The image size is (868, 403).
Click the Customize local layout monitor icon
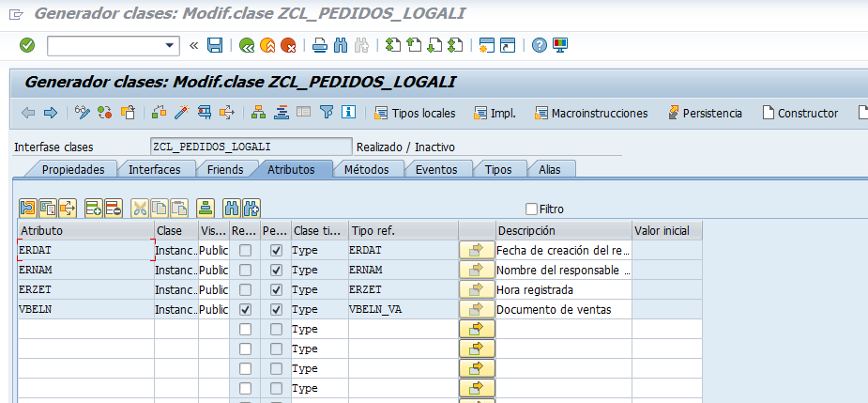pyautogui.click(x=560, y=45)
